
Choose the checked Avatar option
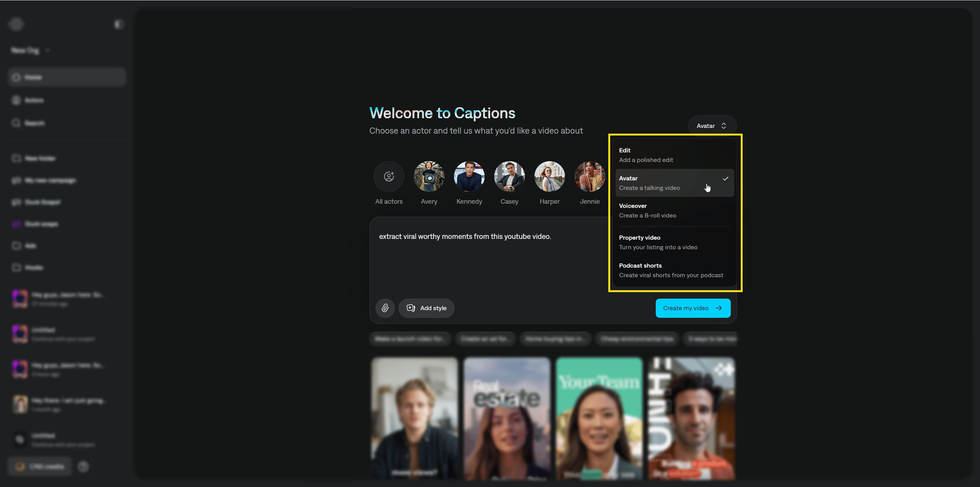675,183
